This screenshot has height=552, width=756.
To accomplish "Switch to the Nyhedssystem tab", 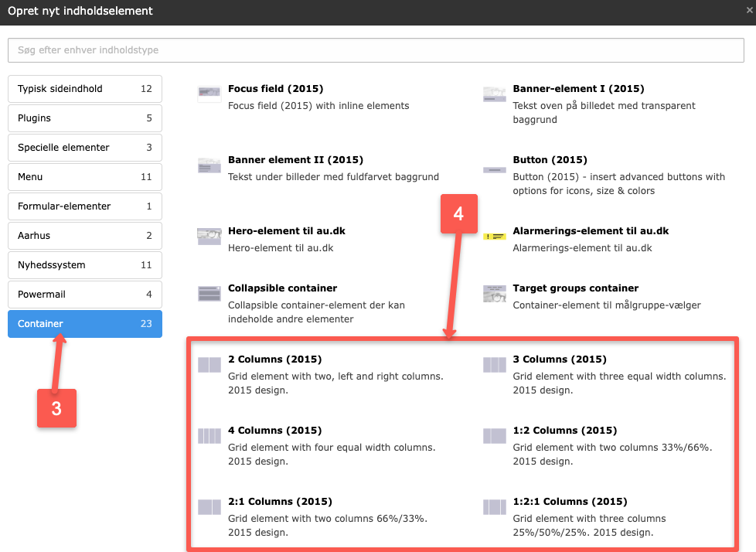I will tap(85, 265).
